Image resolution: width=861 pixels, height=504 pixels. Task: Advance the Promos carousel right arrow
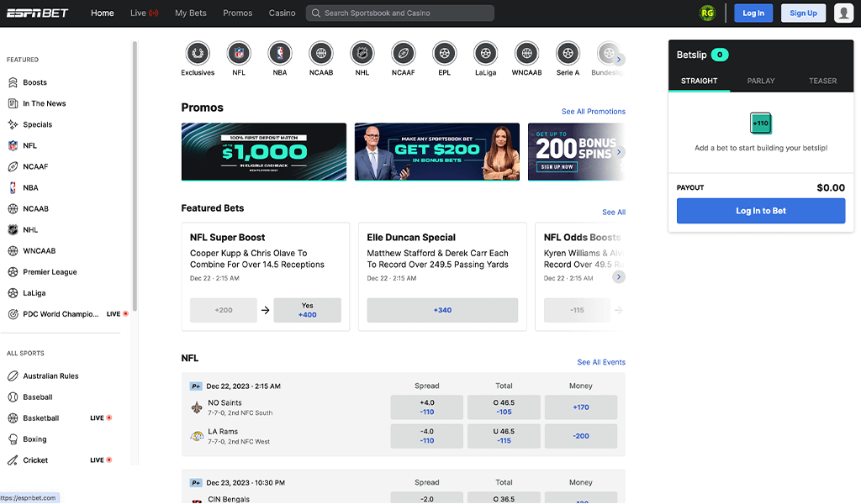[x=619, y=152]
